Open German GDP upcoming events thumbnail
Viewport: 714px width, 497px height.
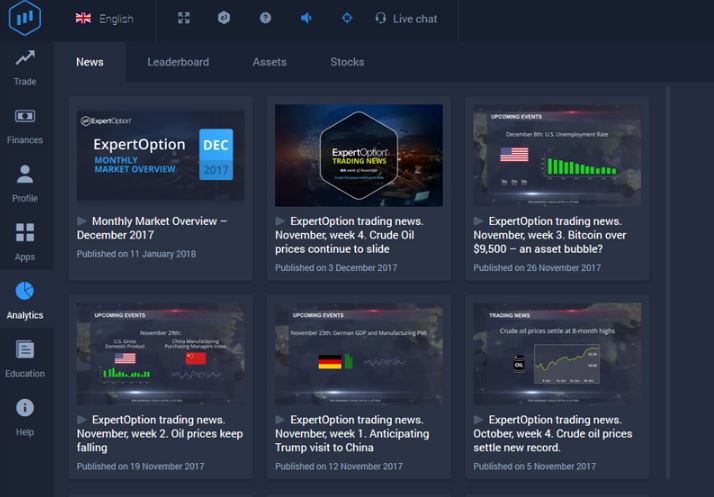(x=359, y=354)
